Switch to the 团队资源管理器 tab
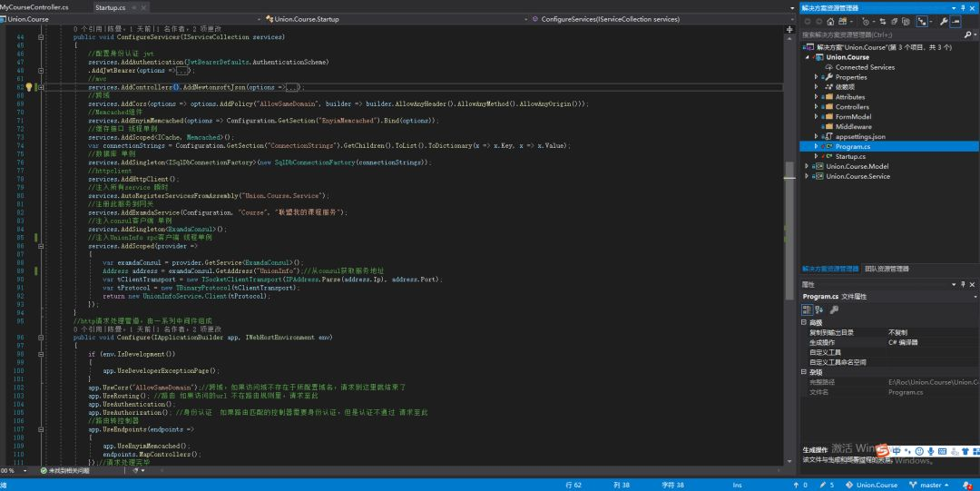 click(x=887, y=269)
